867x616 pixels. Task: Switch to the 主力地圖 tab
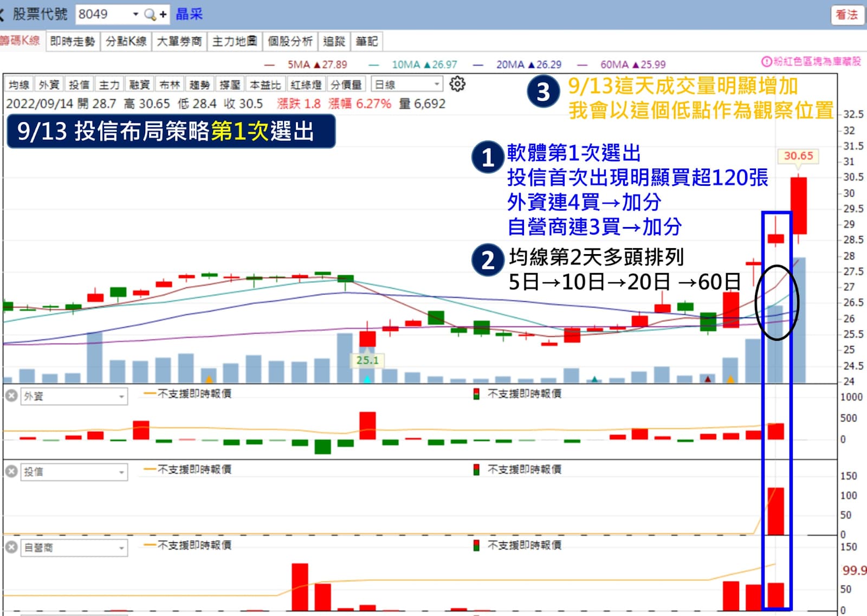(x=235, y=41)
